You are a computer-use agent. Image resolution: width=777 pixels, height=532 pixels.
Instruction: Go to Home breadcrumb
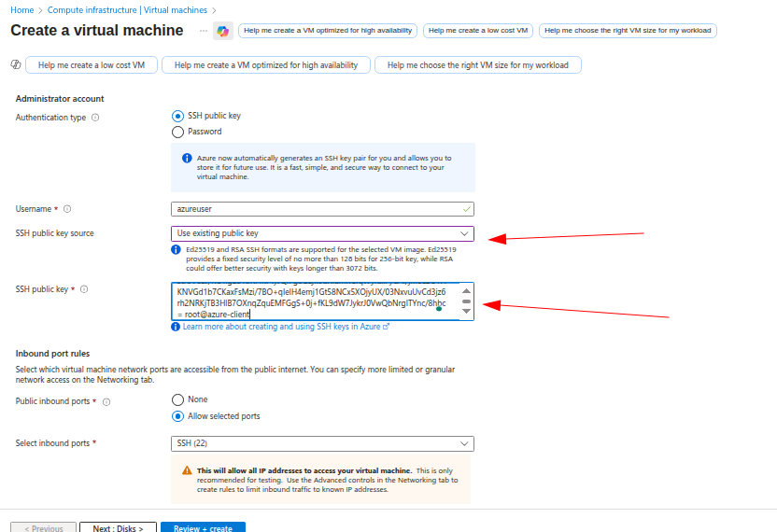click(x=22, y=10)
